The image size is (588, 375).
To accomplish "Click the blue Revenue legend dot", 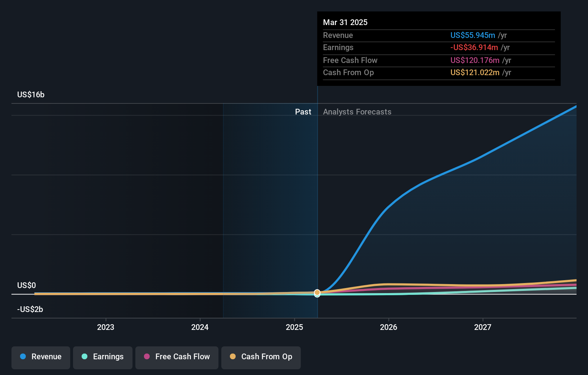I will (23, 356).
